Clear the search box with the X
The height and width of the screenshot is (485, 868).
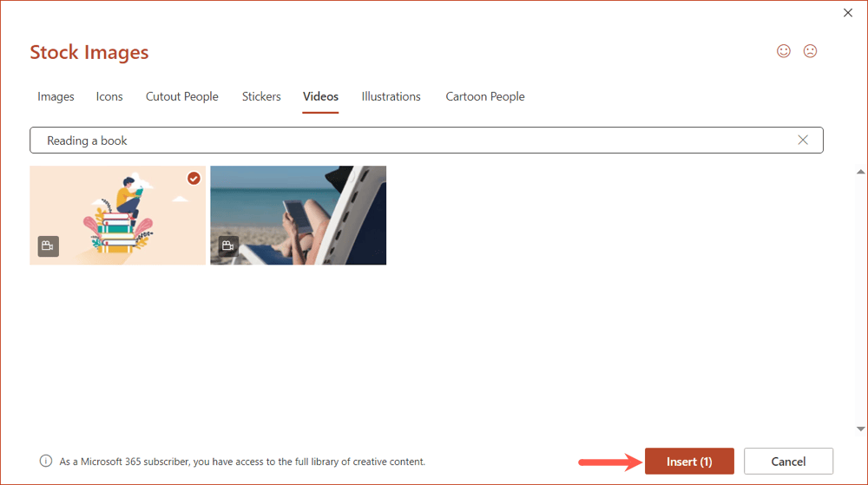pos(803,141)
